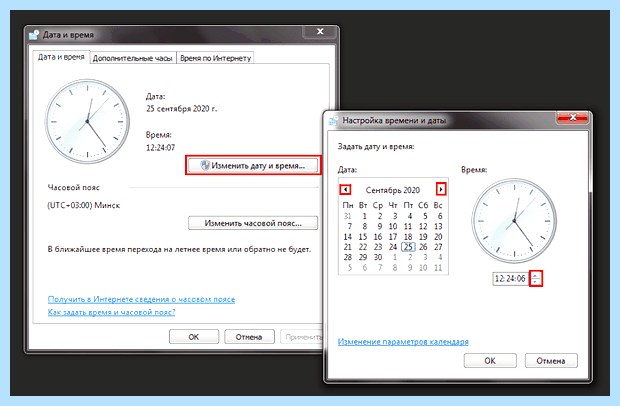Click the time spinner arrows beside 12:24:06
Image resolution: width=620 pixels, height=406 pixels.
536,278
